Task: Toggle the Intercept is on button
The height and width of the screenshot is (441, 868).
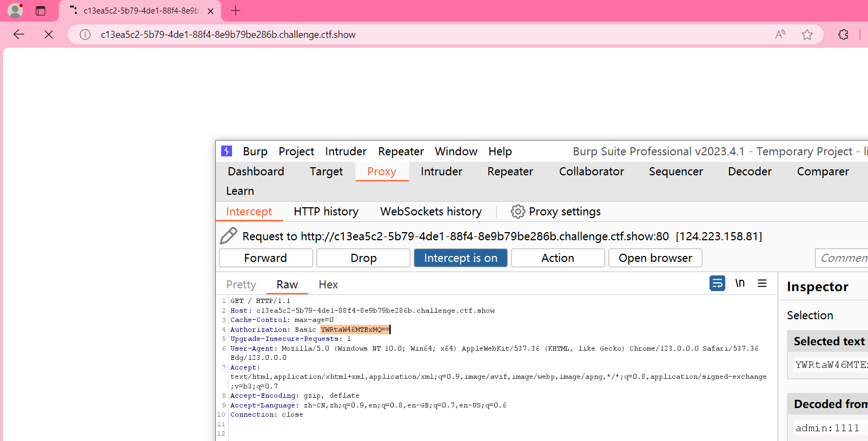Action: point(460,258)
